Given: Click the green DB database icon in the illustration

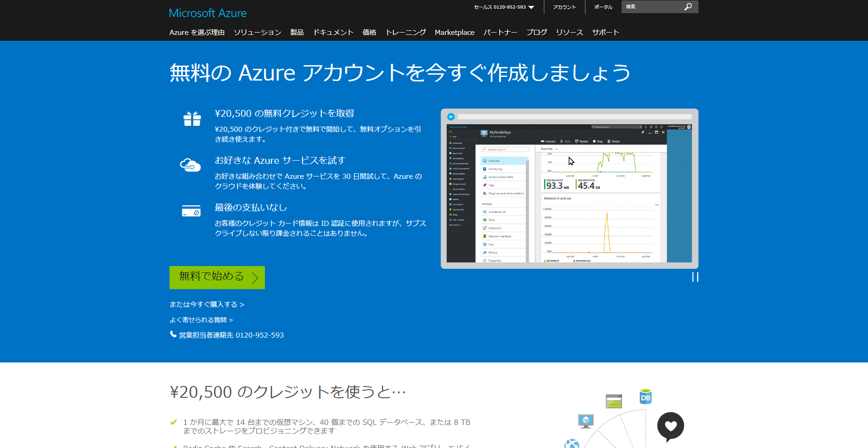Looking at the screenshot, I should click(x=645, y=397).
